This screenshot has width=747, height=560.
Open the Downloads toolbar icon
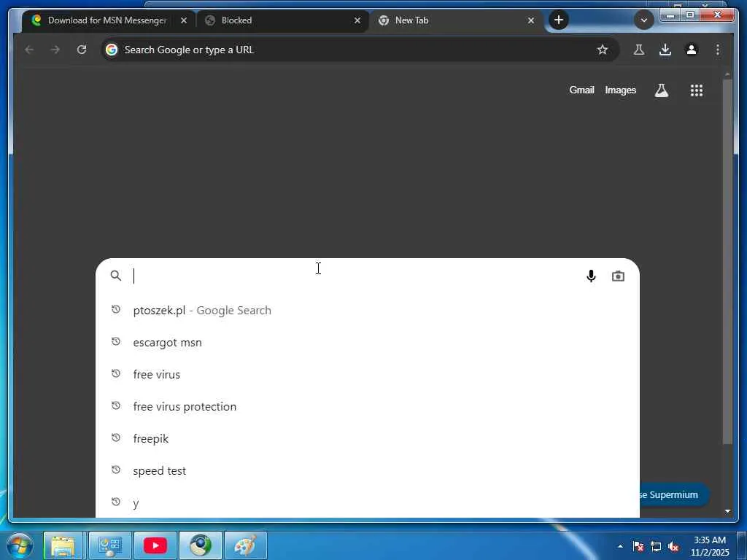pos(665,50)
